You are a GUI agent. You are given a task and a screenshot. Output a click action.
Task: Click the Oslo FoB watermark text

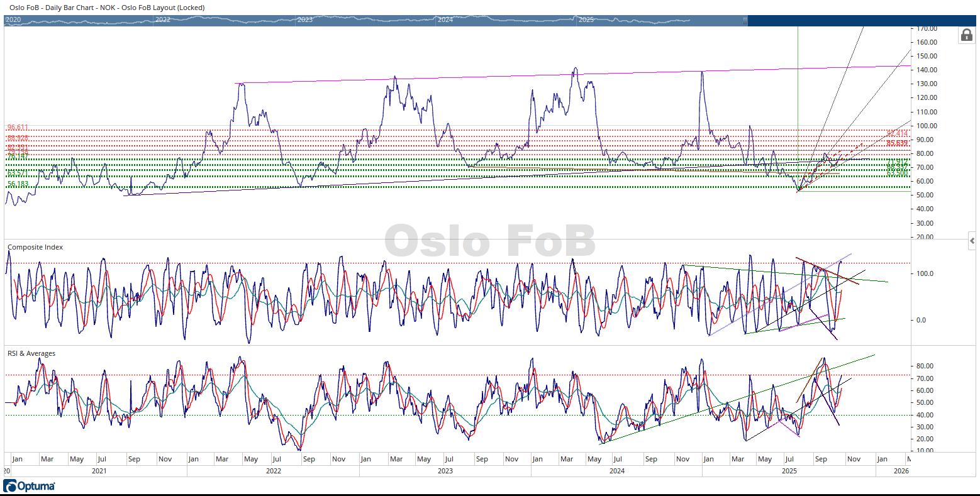(x=490, y=241)
